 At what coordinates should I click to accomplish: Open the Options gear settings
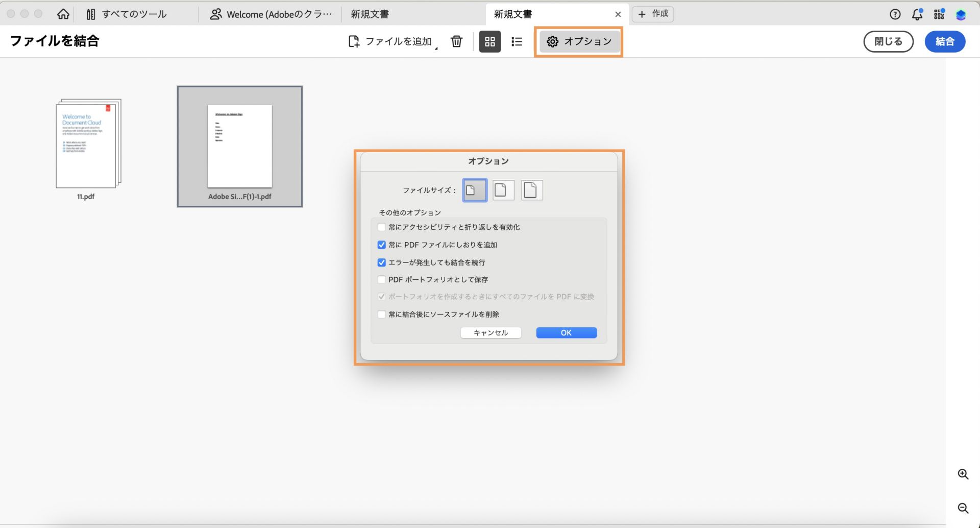[x=579, y=41]
